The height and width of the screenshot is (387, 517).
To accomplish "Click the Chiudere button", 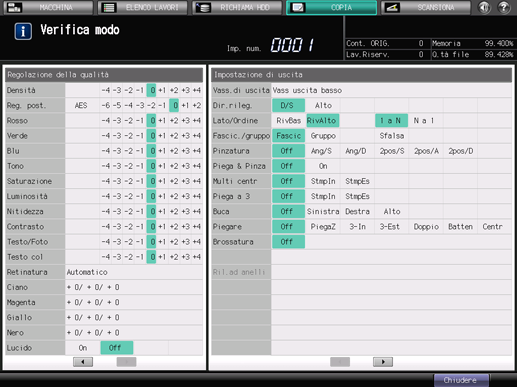I will coord(461,380).
